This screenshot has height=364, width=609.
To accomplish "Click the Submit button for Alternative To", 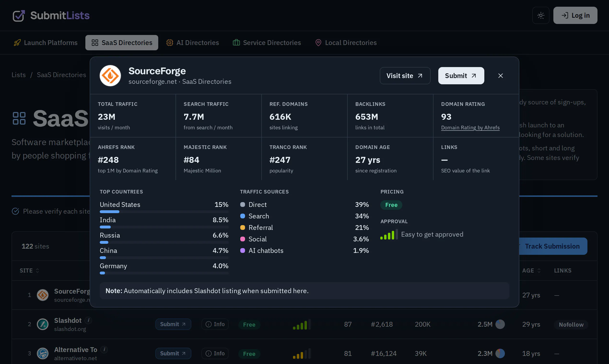I will pos(173,353).
